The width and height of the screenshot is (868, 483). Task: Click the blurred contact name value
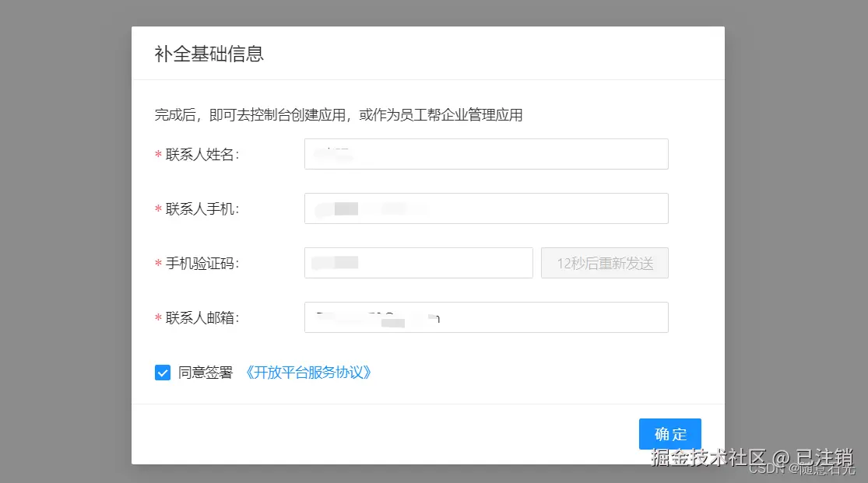(x=335, y=153)
